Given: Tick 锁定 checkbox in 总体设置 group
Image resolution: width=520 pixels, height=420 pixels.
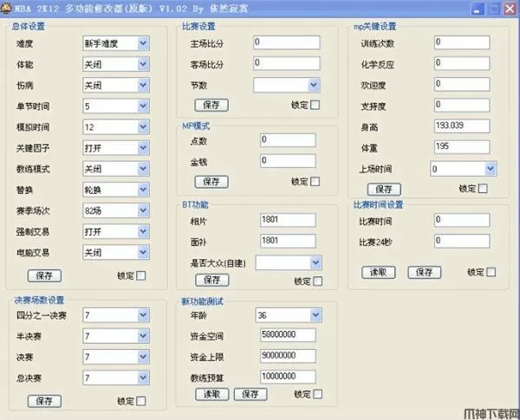Looking at the screenshot, I should 141,275.
